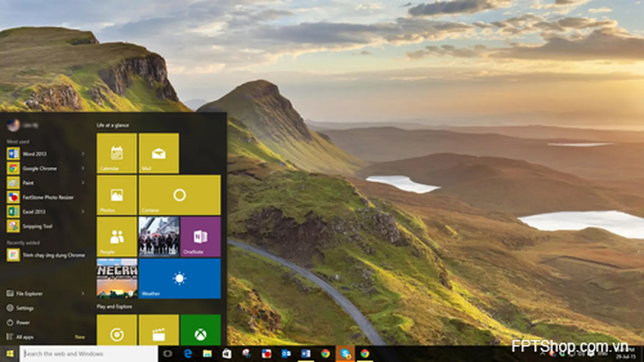The width and height of the screenshot is (644, 362).
Task: Open the Store from the taskbar
Action: 227,354
